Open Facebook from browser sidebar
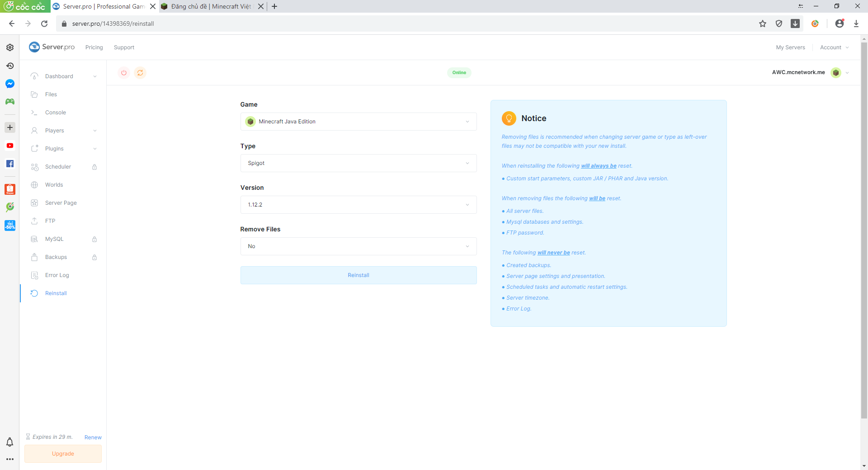868x470 pixels. coord(10,164)
